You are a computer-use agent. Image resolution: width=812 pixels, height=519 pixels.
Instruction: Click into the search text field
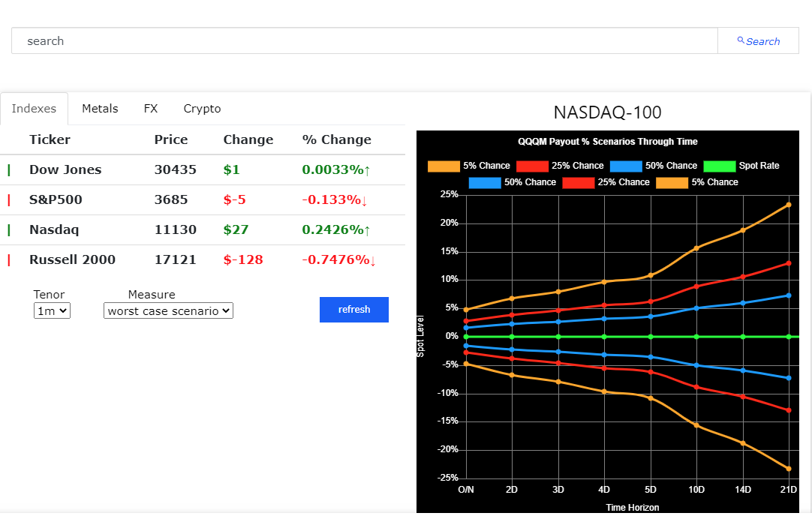pyautogui.click(x=365, y=41)
